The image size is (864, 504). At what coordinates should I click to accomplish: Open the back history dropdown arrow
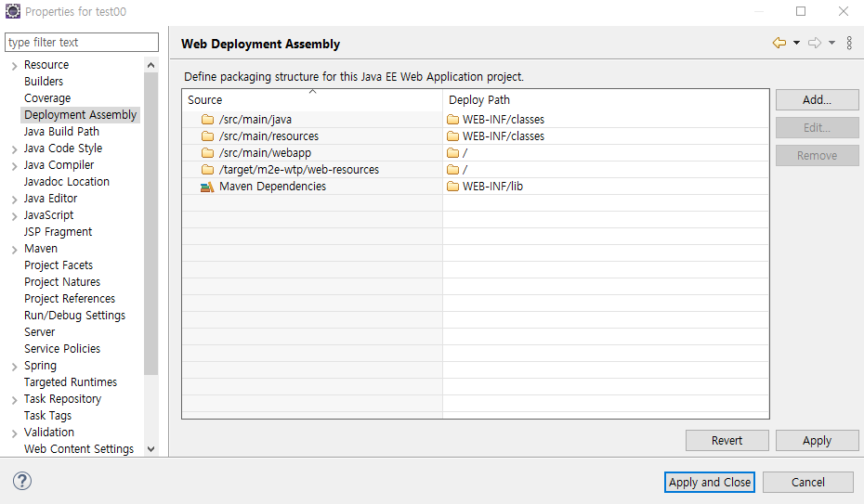(796, 43)
